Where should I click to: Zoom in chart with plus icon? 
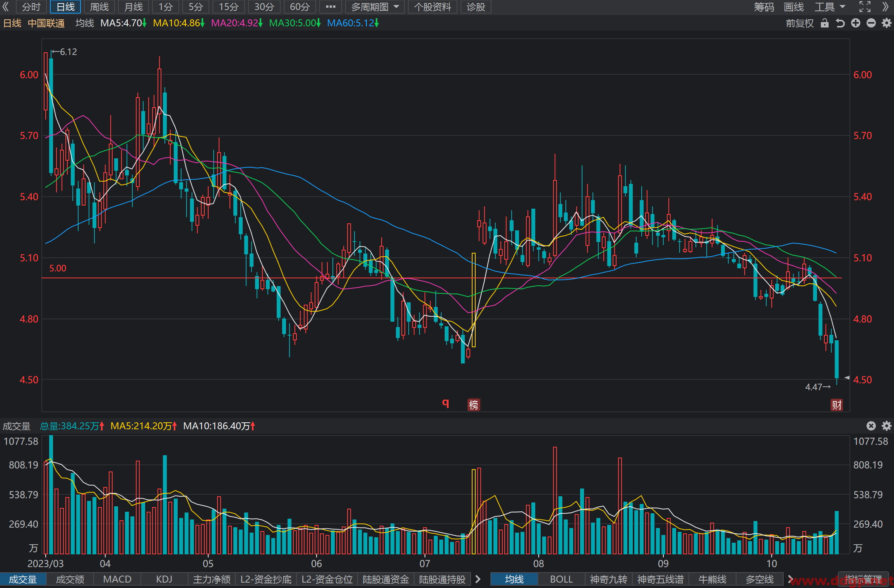click(x=856, y=23)
